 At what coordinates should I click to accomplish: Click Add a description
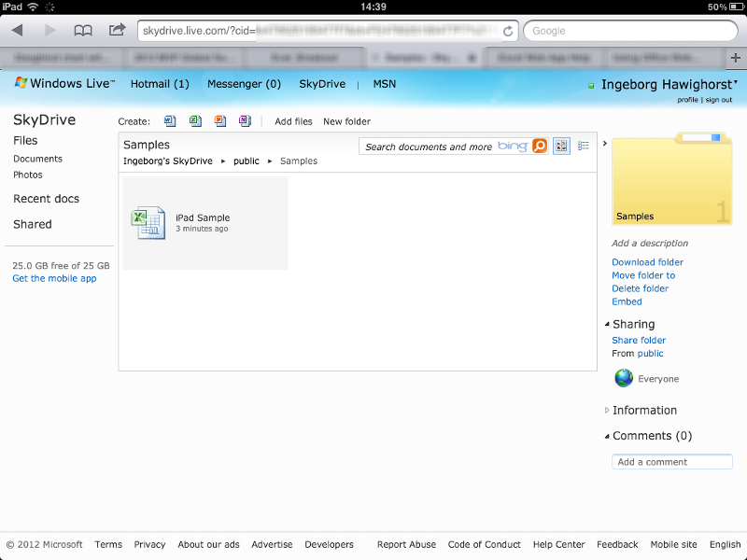650,244
